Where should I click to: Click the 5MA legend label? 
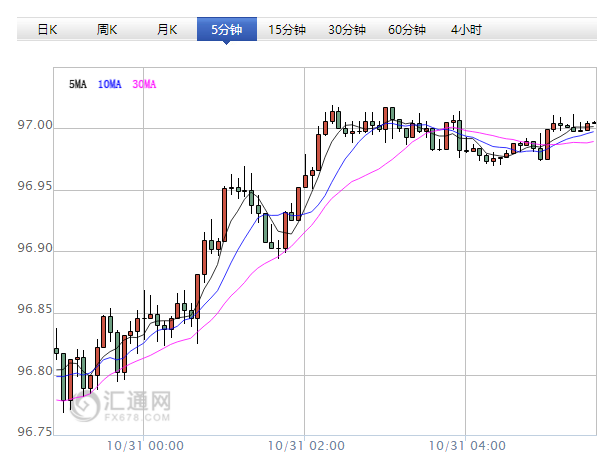click(x=77, y=84)
